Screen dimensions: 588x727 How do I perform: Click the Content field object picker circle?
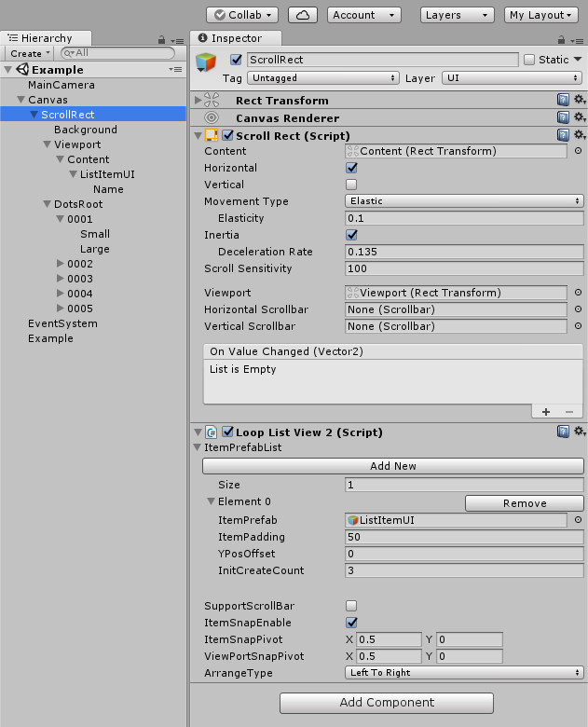pos(579,151)
